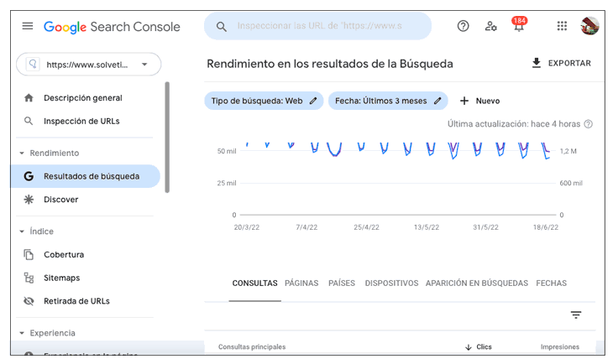Click the property lightbulb icon
The image size is (613, 364).
[33, 64]
